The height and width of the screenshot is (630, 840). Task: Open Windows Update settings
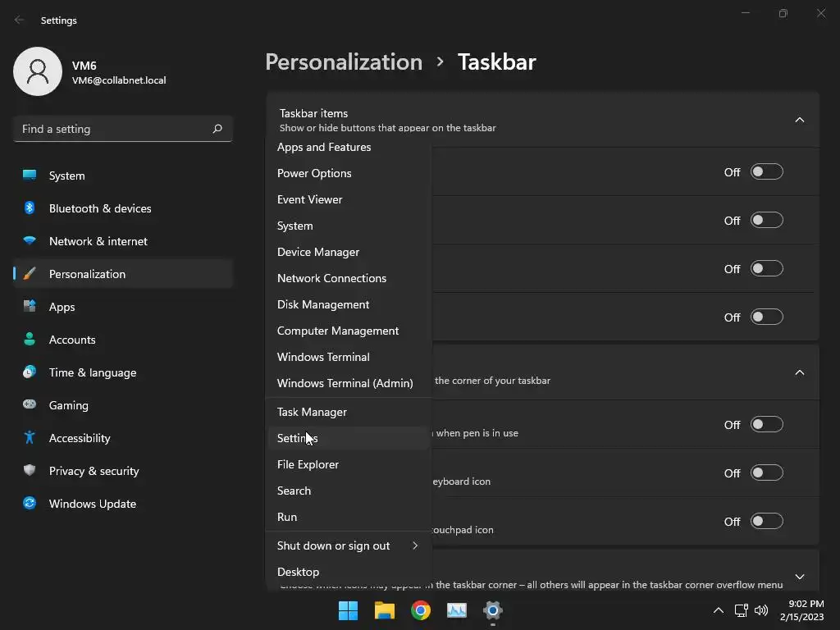coord(123,504)
